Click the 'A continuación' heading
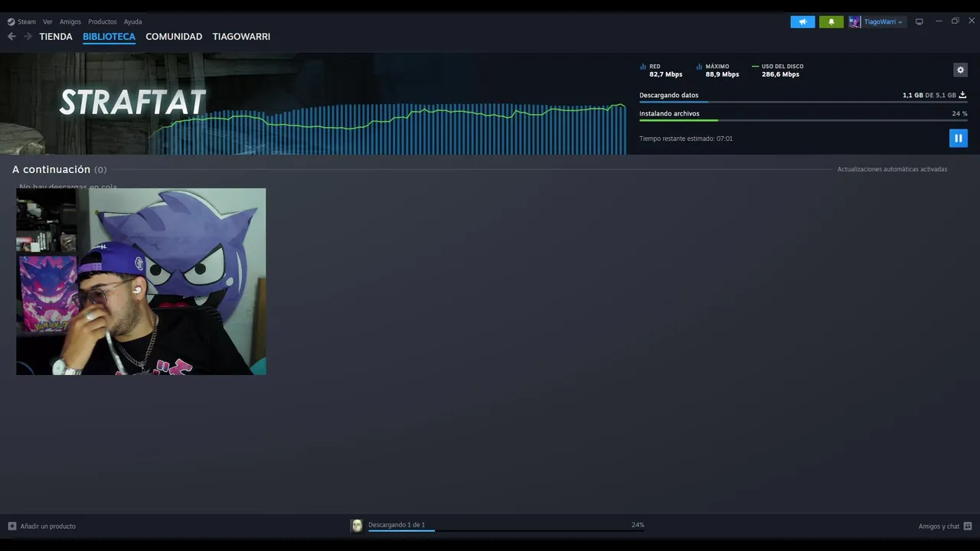The height and width of the screenshot is (551, 980). (51, 169)
